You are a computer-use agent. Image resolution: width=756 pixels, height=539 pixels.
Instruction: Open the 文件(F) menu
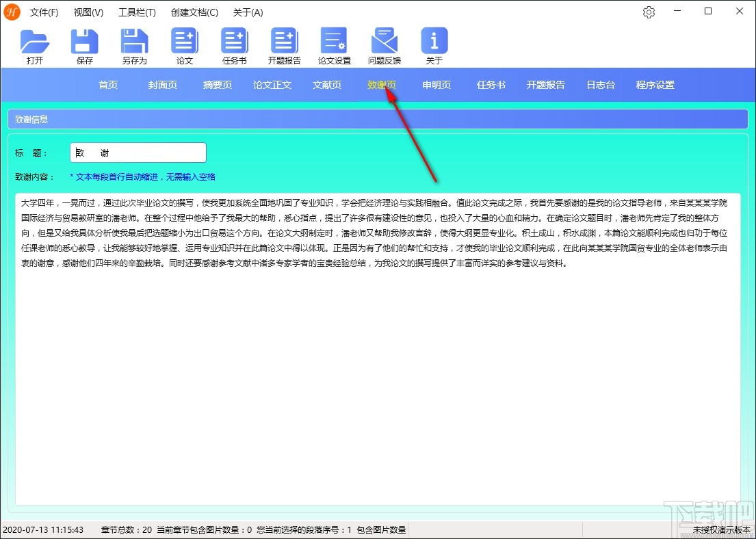pyautogui.click(x=44, y=12)
